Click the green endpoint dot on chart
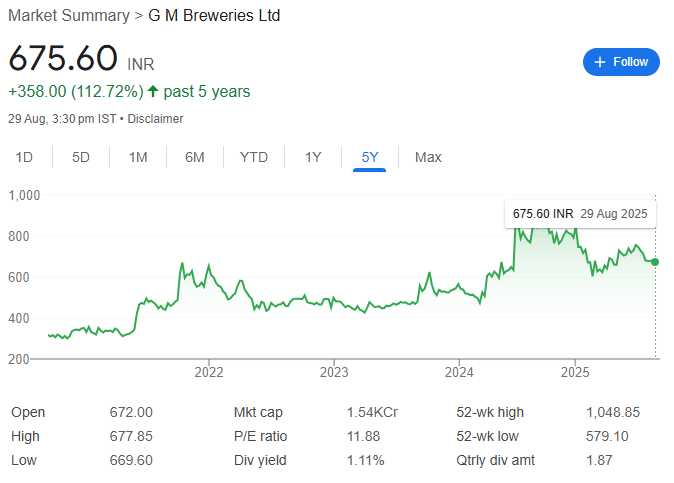This screenshot has width=674, height=483. tap(655, 262)
